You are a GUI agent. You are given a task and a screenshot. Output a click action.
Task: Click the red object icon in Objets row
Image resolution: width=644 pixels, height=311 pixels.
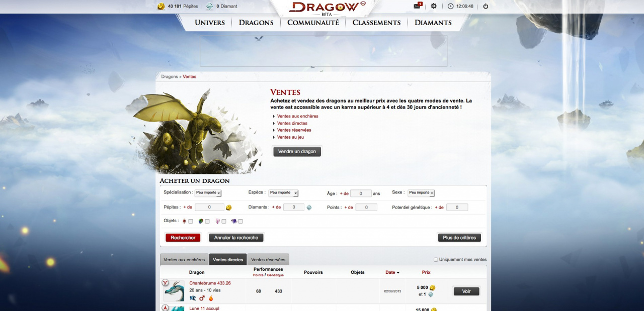click(x=185, y=221)
